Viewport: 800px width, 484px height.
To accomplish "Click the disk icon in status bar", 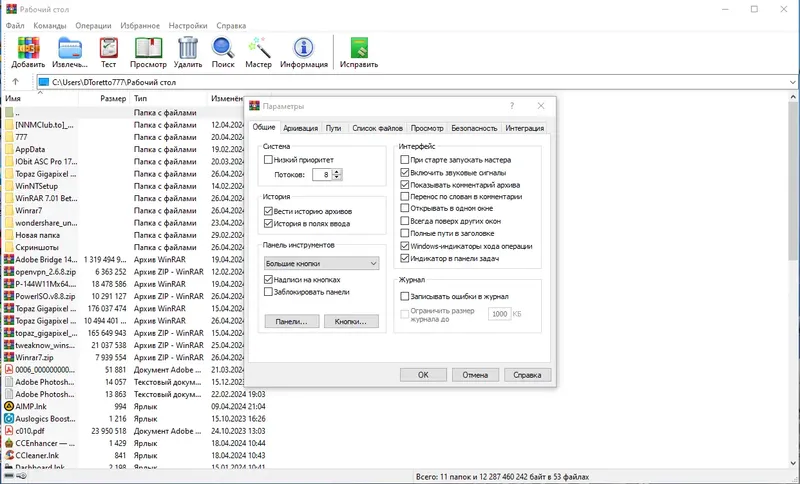I will coord(9,476).
